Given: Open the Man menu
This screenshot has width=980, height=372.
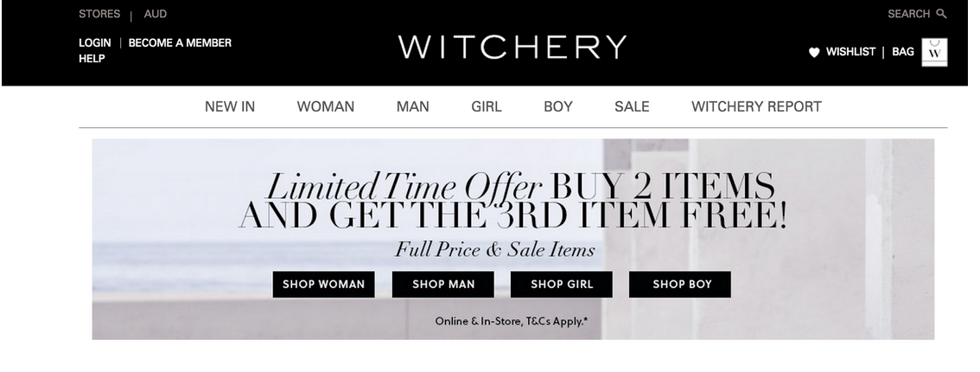Looking at the screenshot, I should 412,107.
